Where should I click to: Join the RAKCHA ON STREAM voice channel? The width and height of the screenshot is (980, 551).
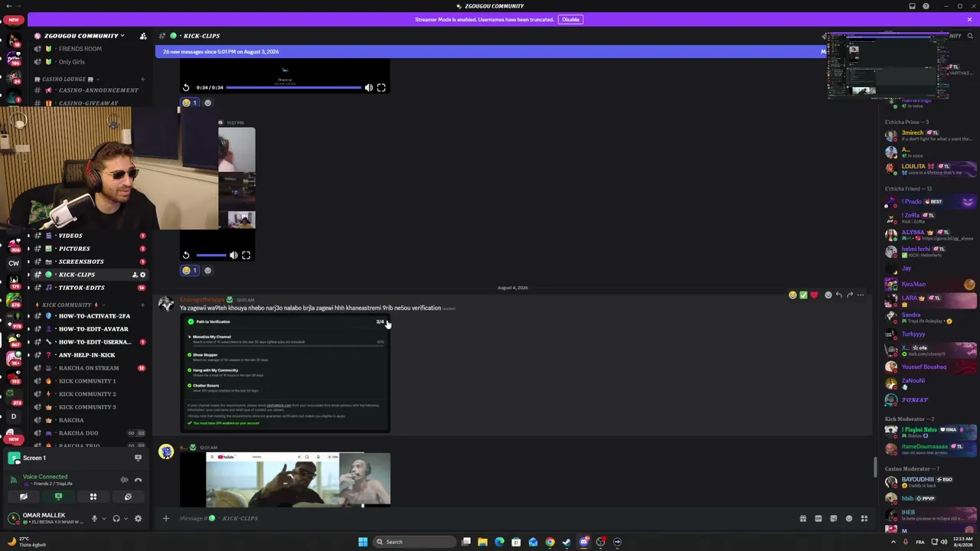88,368
